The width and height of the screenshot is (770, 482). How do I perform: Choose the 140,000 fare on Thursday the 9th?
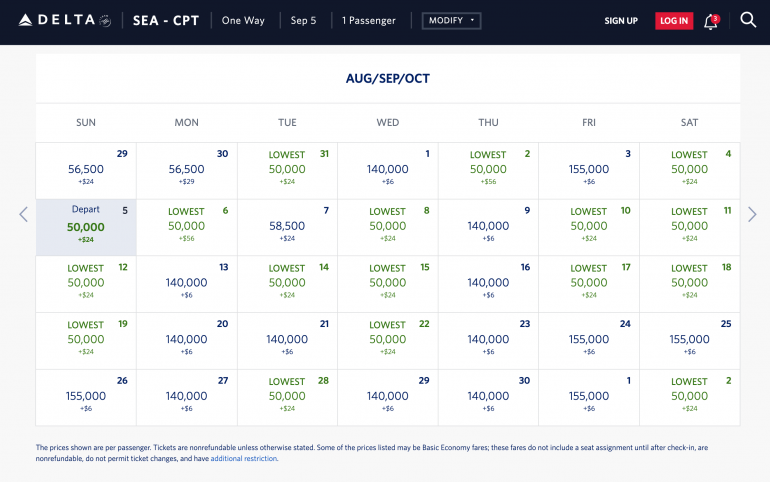click(488, 227)
